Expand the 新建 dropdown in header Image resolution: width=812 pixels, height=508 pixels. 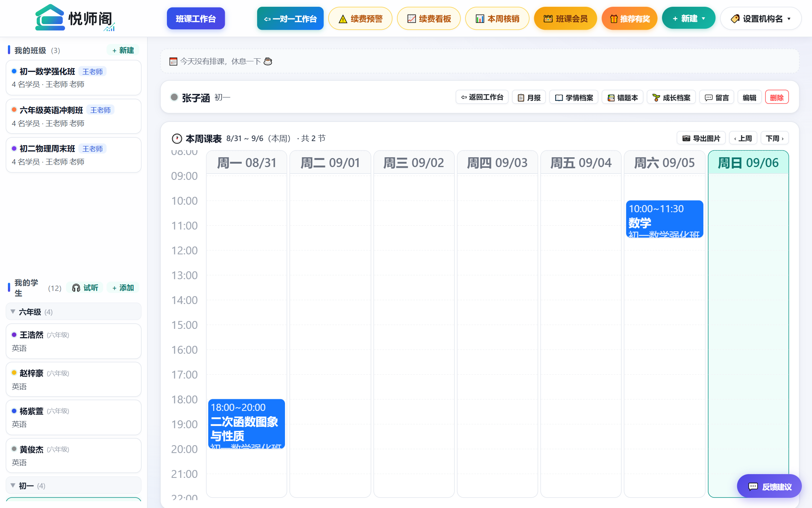click(689, 18)
